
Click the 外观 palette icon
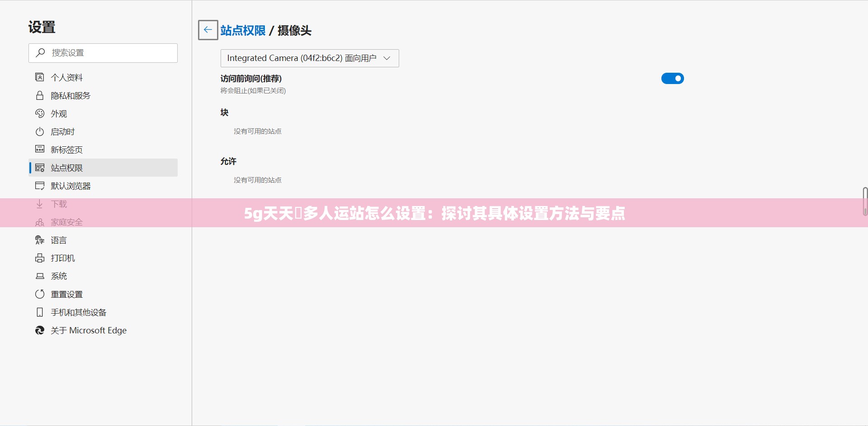40,113
